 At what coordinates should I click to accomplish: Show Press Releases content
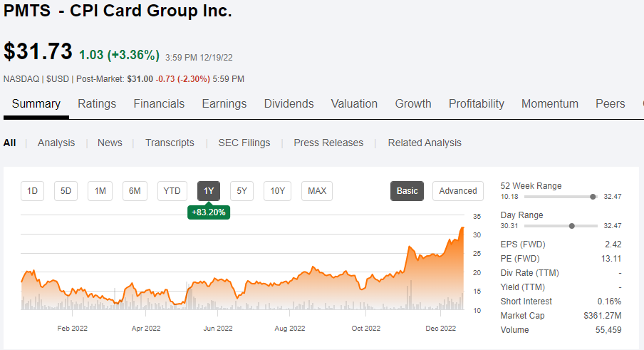pos(328,143)
